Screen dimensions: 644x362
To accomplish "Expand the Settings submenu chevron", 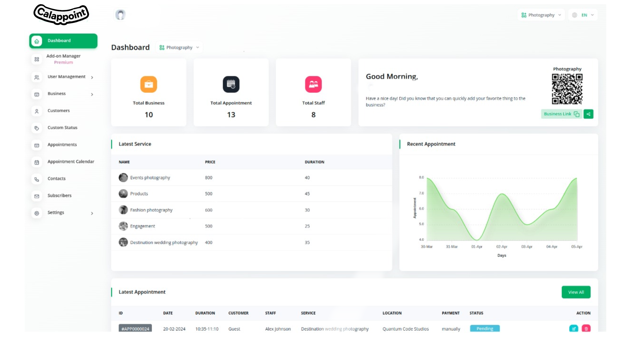I will pyautogui.click(x=92, y=213).
